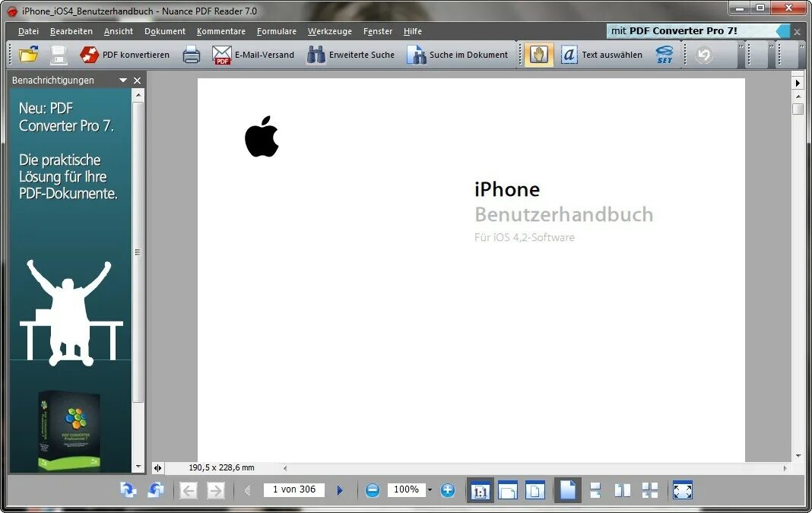Click the Apple logo on the page
The image size is (812, 513).
(x=262, y=136)
